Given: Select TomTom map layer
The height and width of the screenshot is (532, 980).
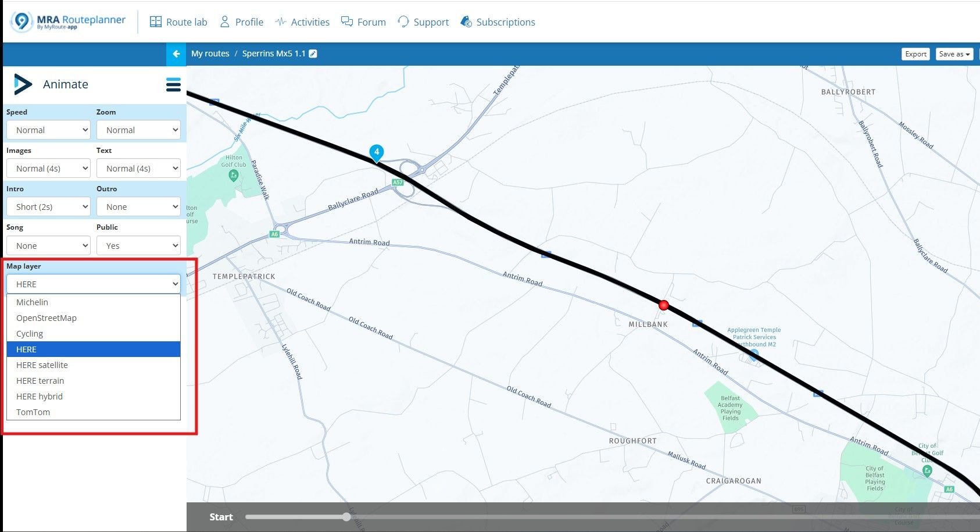Looking at the screenshot, I should click(x=94, y=412).
